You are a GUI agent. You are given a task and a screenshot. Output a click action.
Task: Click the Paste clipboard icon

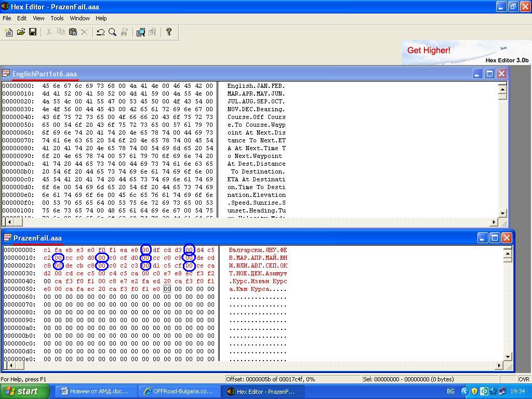[x=73, y=32]
